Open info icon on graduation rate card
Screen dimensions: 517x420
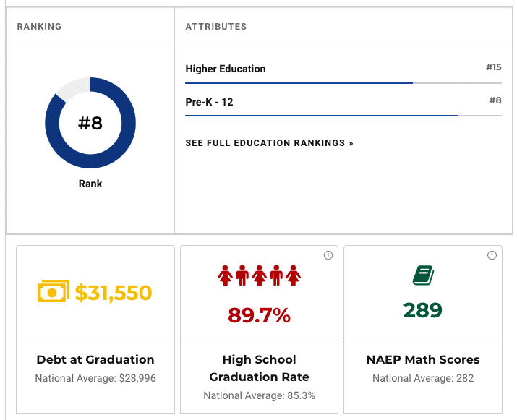(328, 255)
